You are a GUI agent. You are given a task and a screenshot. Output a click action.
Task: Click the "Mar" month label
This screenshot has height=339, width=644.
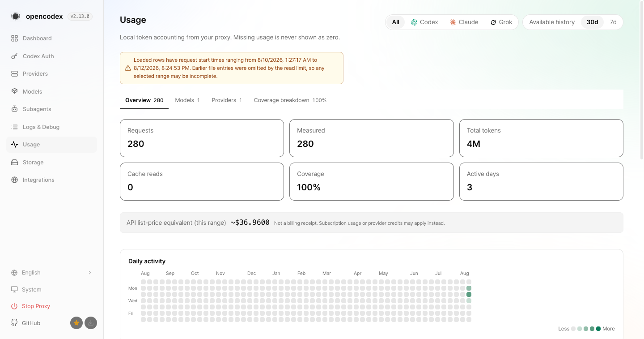(327, 273)
